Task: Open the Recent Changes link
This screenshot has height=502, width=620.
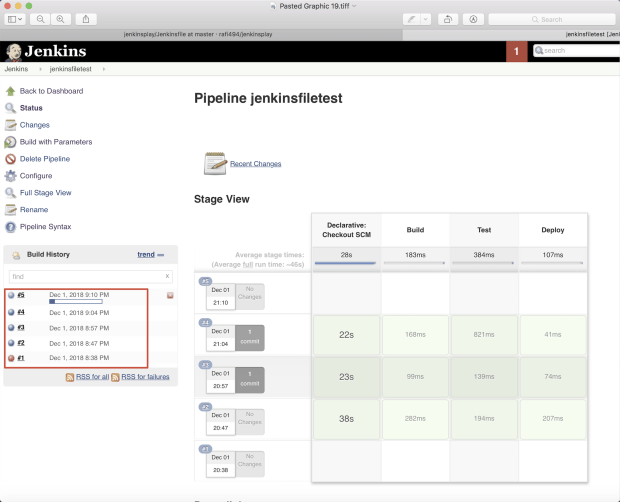Action: click(x=255, y=164)
